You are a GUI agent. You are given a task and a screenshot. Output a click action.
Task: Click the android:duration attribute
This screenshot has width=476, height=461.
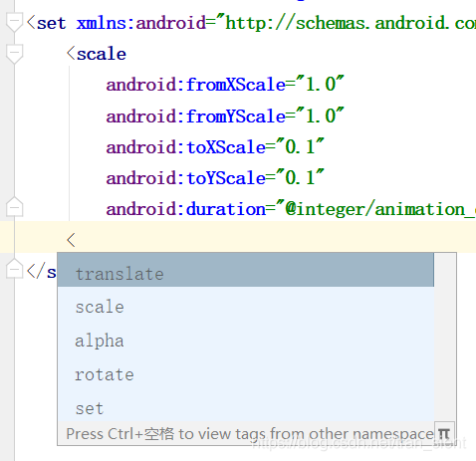click(x=186, y=209)
